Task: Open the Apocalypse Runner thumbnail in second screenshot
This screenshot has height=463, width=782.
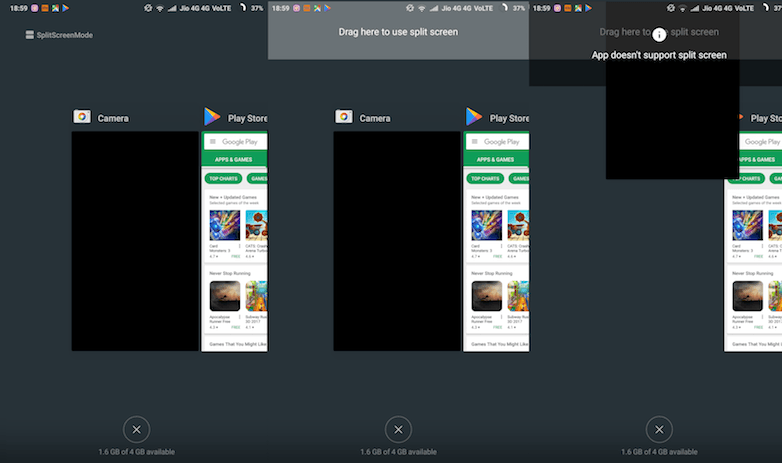Action: coord(486,296)
